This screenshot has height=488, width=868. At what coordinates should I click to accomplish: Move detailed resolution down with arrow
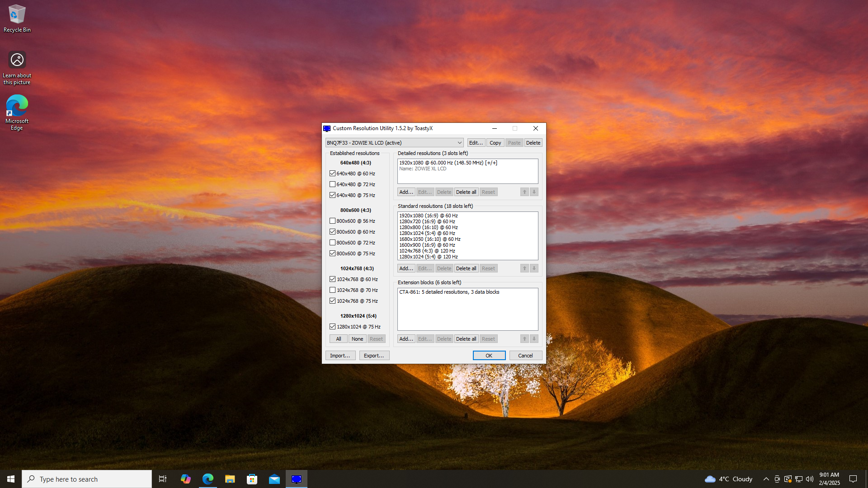pyautogui.click(x=534, y=192)
